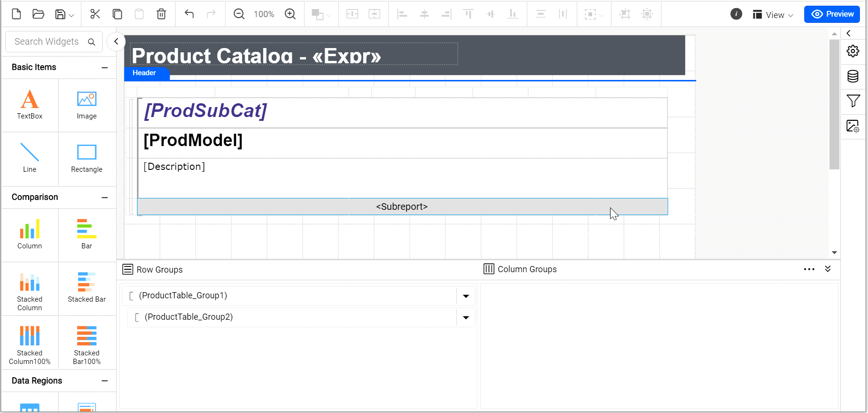Click the Paste clipboard icon
The width and height of the screenshot is (868, 413).
pos(139,14)
